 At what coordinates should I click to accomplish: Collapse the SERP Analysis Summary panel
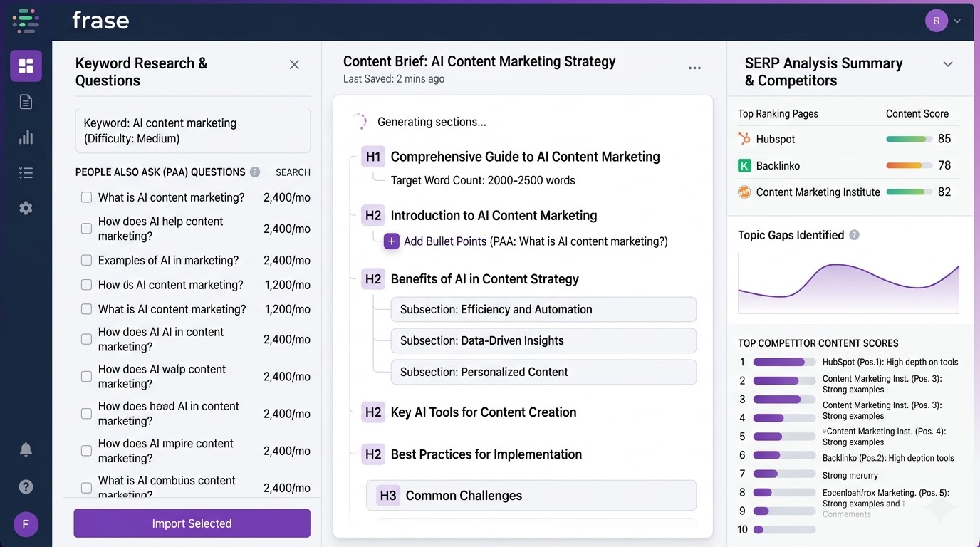(948, 64)
